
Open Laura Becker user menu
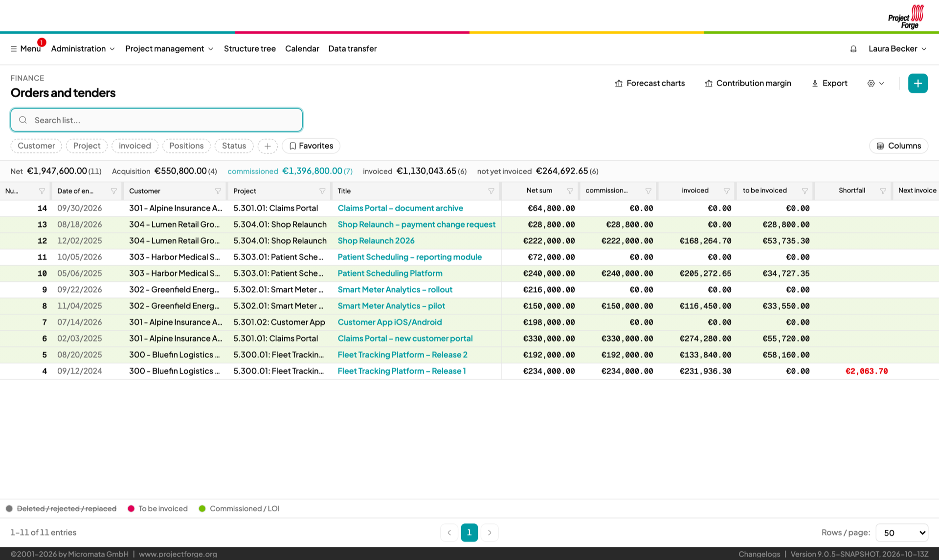897,49
